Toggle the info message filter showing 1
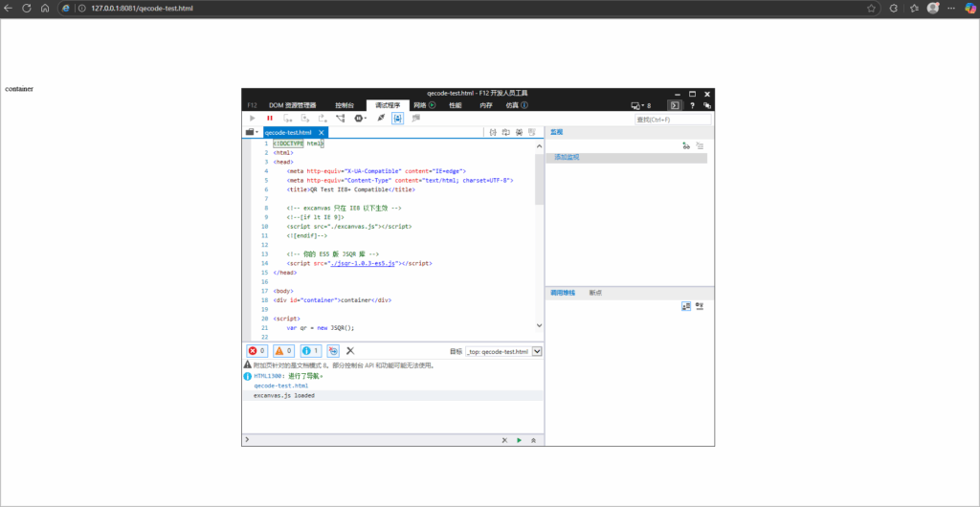Viewport: 980px width, 507px height. 310,351
